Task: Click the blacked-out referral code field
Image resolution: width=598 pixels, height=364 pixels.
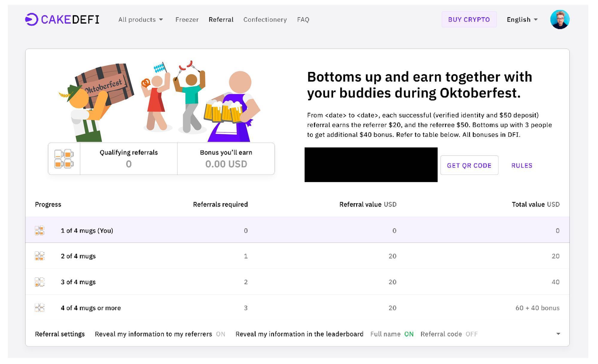Action: tap(371, 165)
